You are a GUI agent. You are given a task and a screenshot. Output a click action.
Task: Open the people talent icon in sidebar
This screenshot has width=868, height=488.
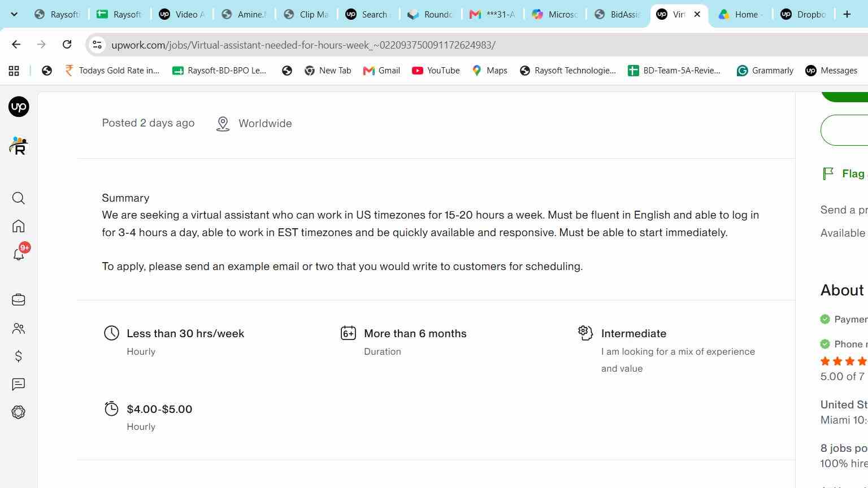coord(19,328)
